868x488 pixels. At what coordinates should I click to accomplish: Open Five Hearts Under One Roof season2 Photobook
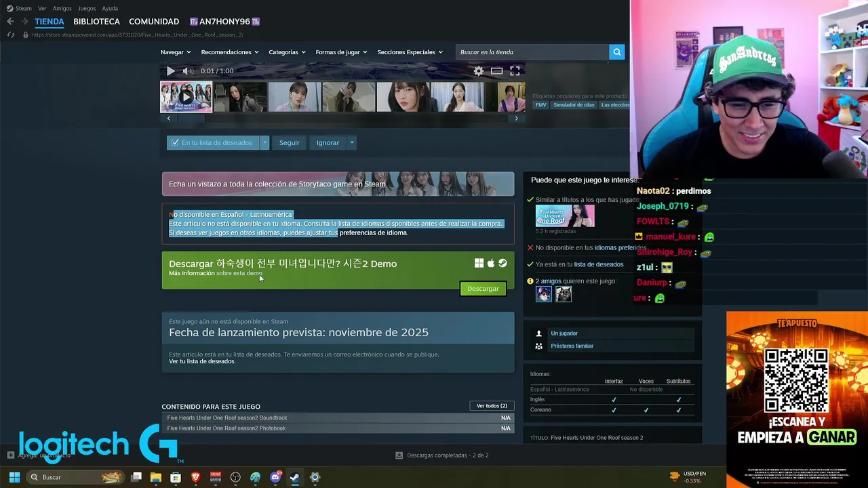point(338,428)
